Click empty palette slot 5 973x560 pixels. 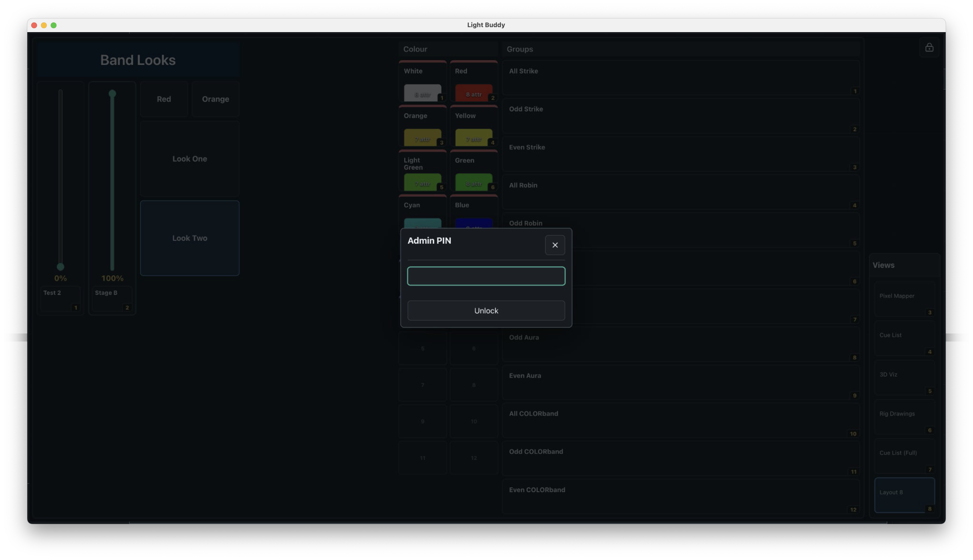tap(423, 349)
